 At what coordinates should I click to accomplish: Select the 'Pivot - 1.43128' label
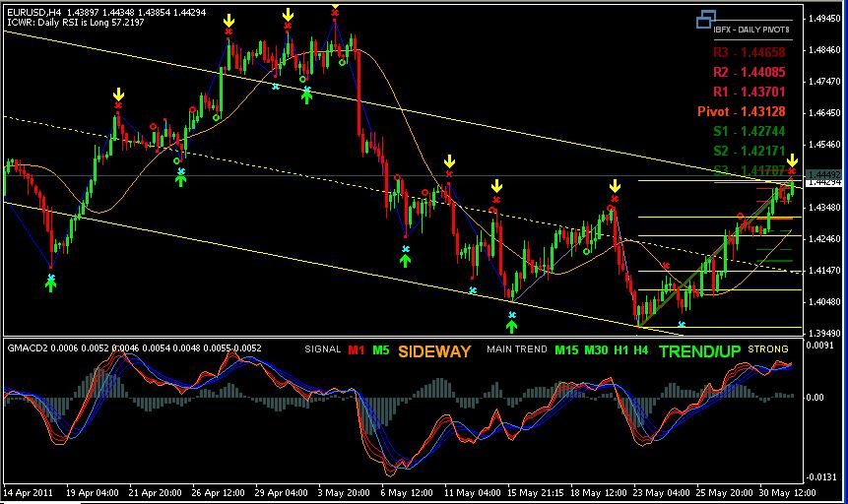pos(742,111)
